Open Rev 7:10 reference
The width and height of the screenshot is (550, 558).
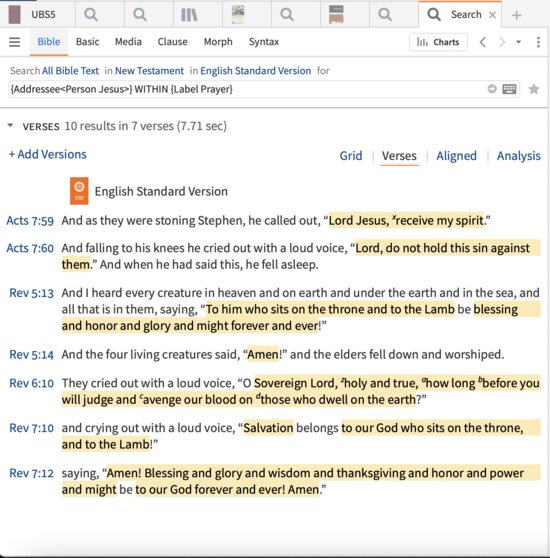(31, 428)
